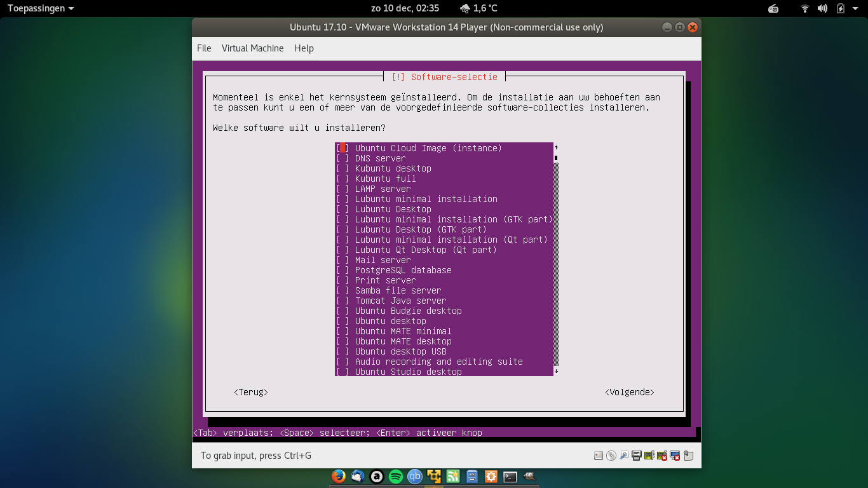Click the software list scroll down arrow
The width and height of the screenshot is (868, 488).
tap(556, 370)
